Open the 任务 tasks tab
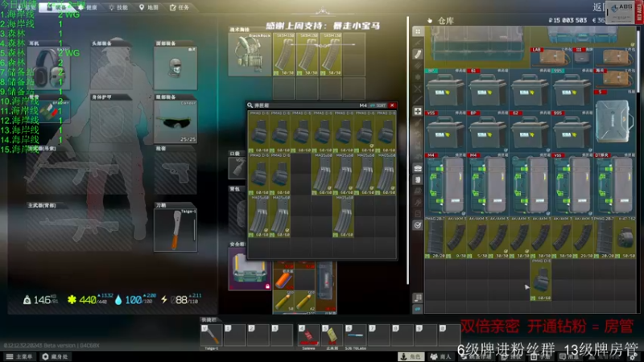This screenshot has height=362, width=644. click(x=180, y=7)
